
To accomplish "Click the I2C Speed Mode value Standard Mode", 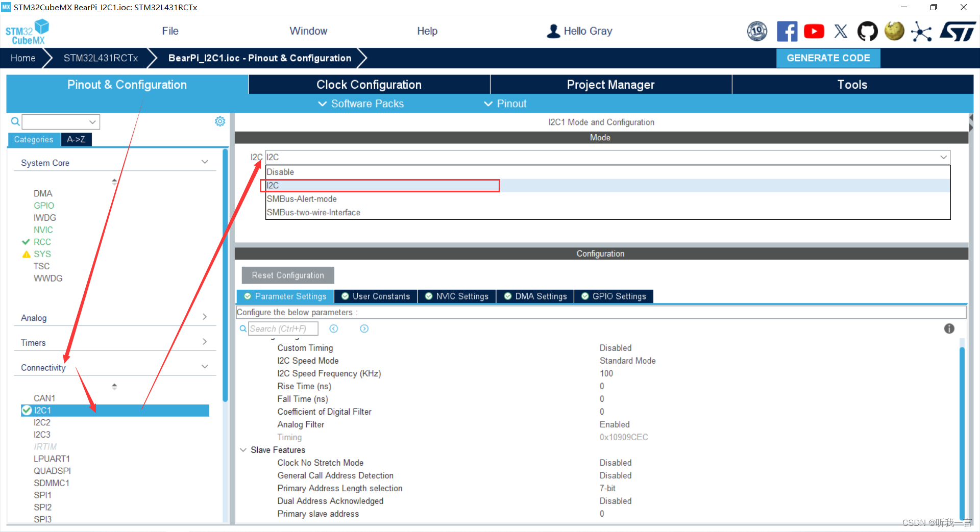I will [x=627, y=361].
